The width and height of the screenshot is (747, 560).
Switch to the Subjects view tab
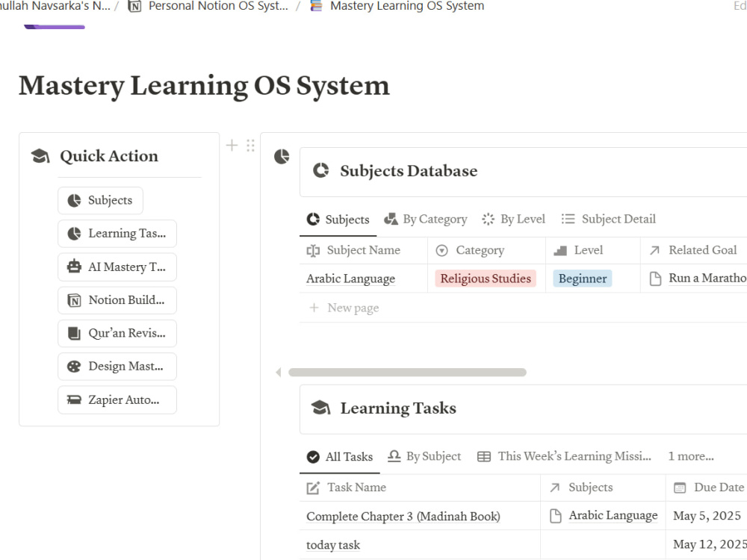point(338,220)
